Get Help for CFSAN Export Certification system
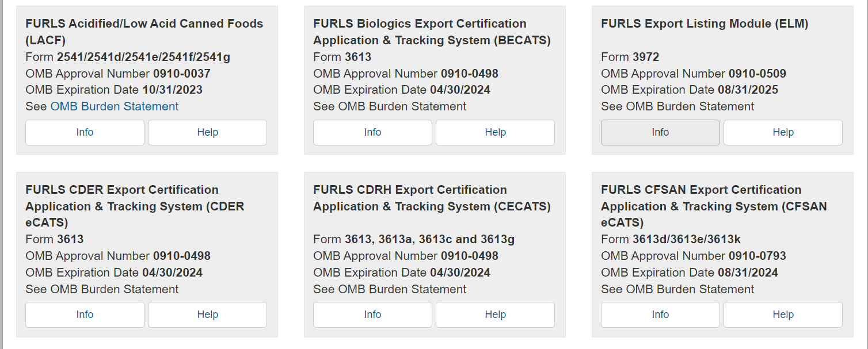This screenshot has width=868, height=349. point(783,315)
